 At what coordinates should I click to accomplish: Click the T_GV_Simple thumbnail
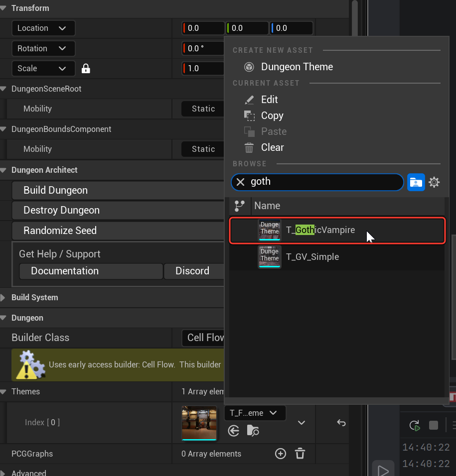click(x=270, y=257)
